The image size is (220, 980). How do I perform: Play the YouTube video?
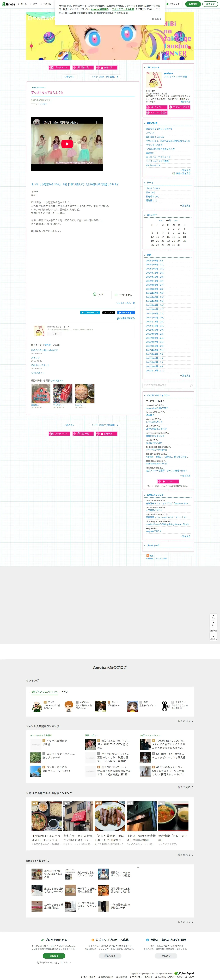coord(67,144)
